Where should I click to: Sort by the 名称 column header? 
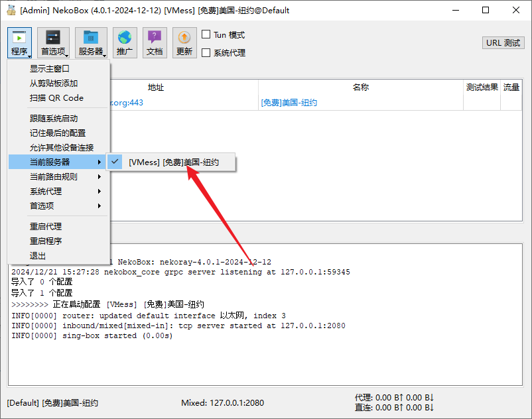(x=361, y=88)
